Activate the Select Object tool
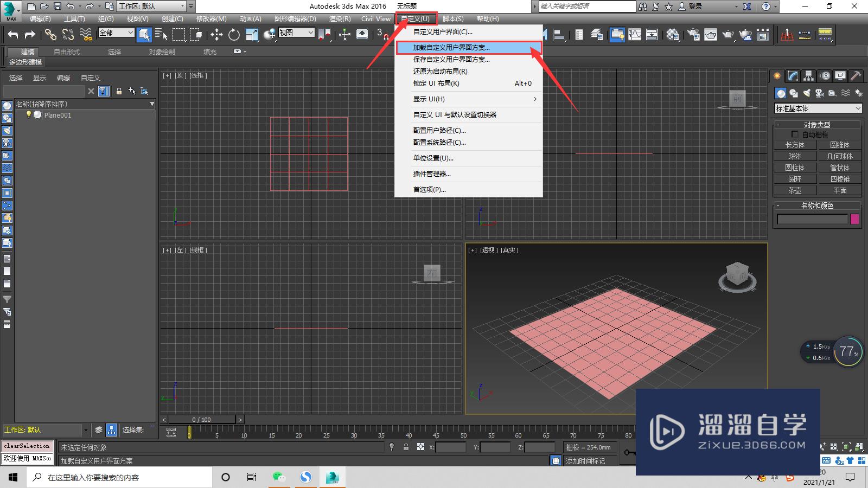 pyautogui.click(x=144, y=35)
